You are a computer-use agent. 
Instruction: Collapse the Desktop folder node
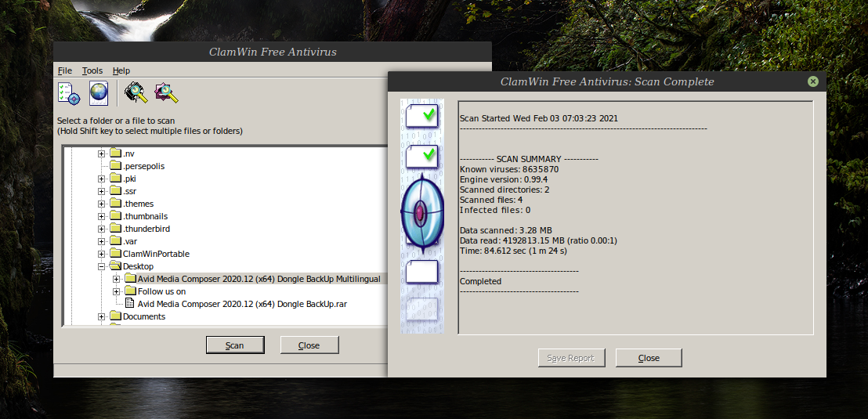click(x=101, y=267)
